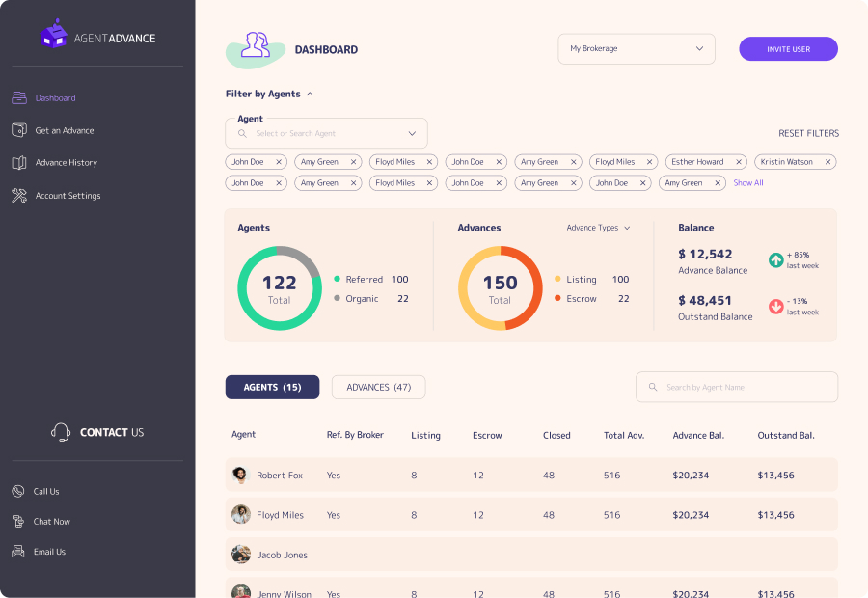This screenshot has width=868, height=598.
Task: Click Reset Filters
Action: point(808,133)
